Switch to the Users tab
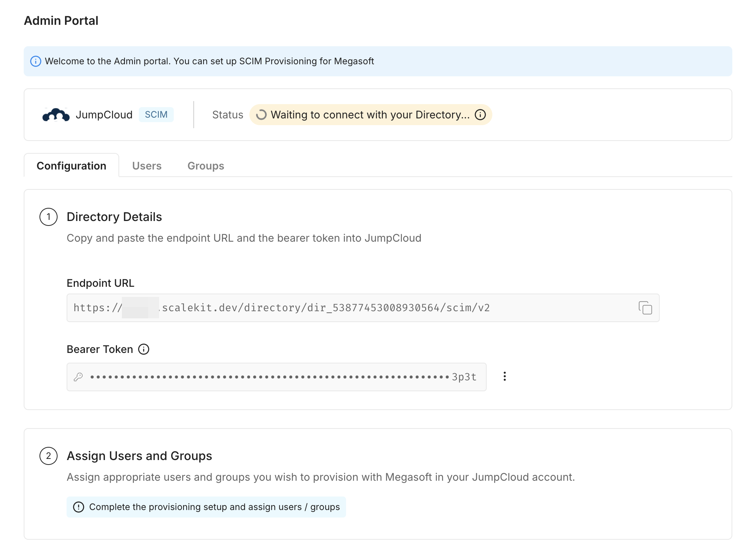 147,165
